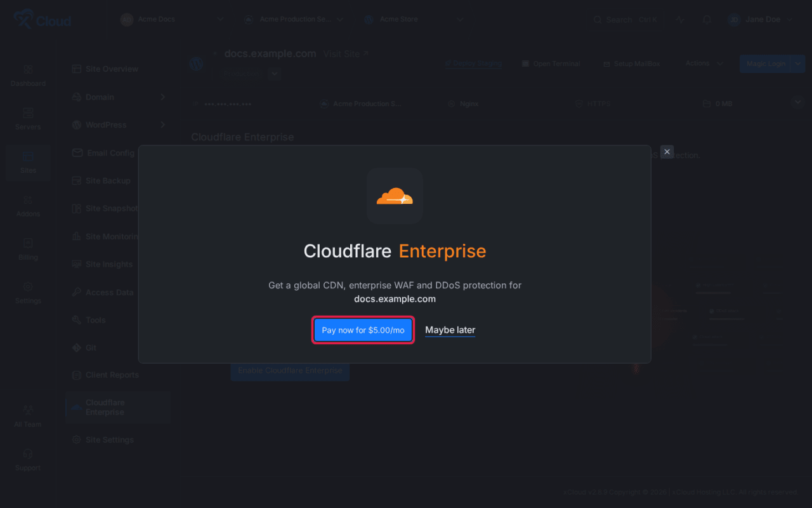The image size is (812, 508).
Task: Expand the WordPress submenu chevron
Action: [x=162, y=125]
